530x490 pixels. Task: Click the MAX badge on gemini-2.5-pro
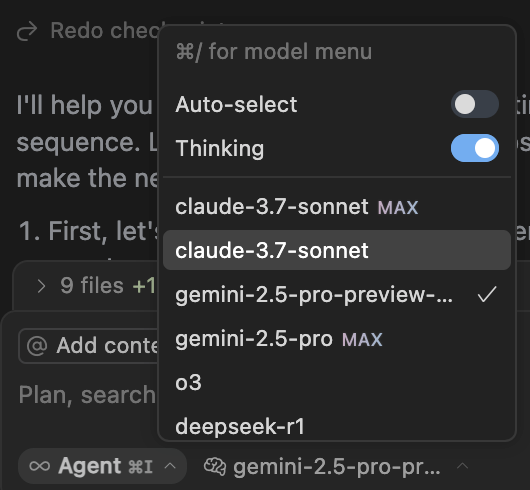pyautogui.click(x=362, y=339)
